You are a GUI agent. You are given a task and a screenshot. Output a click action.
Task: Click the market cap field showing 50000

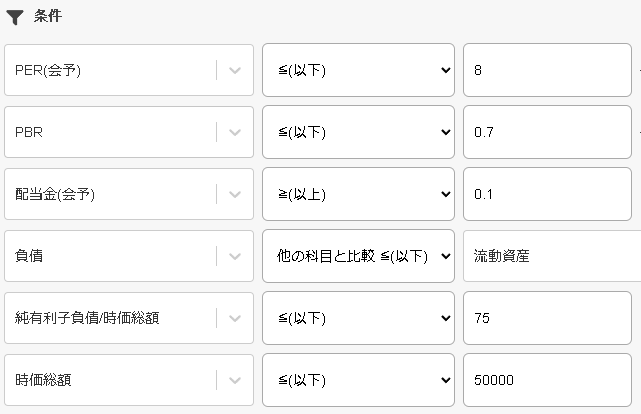coord(547,380)
